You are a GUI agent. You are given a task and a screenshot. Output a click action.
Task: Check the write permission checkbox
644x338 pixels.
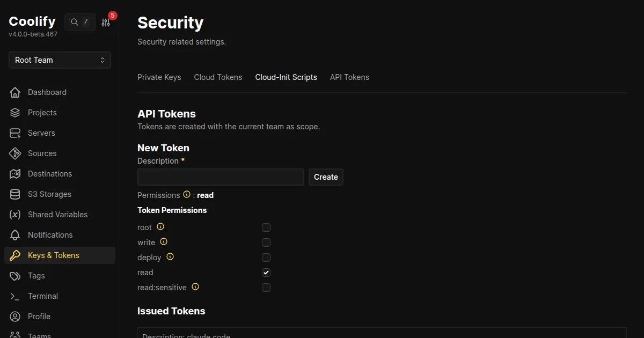tap(266, 243)
